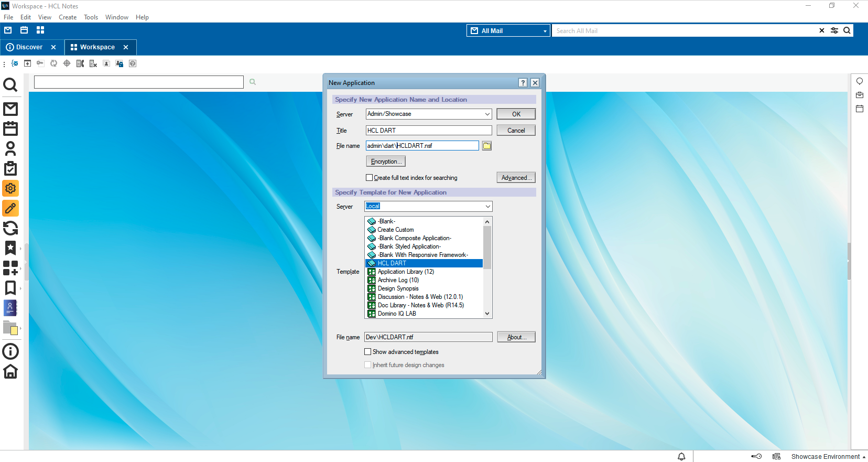Select -Blank Styled Application- template
Image resolution: width=868 pixels, height=462 pixels.
(424, 246)
